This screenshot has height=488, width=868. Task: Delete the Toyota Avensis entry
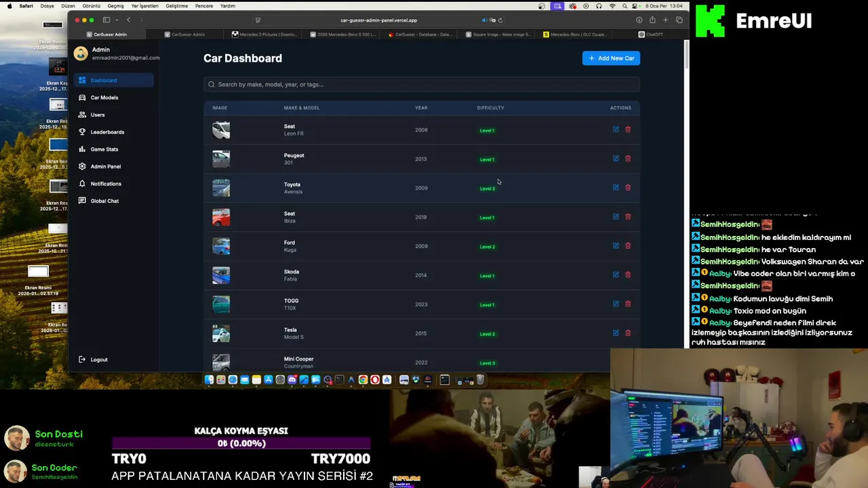628,188
